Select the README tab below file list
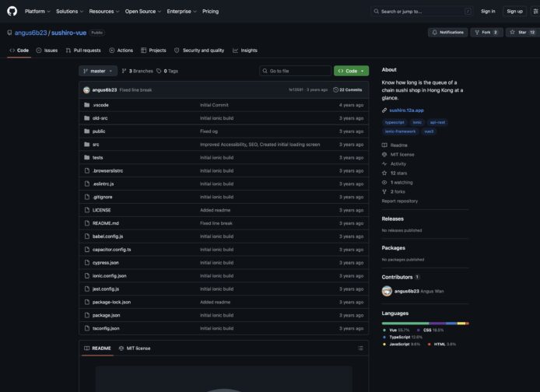 pos(98,348)
